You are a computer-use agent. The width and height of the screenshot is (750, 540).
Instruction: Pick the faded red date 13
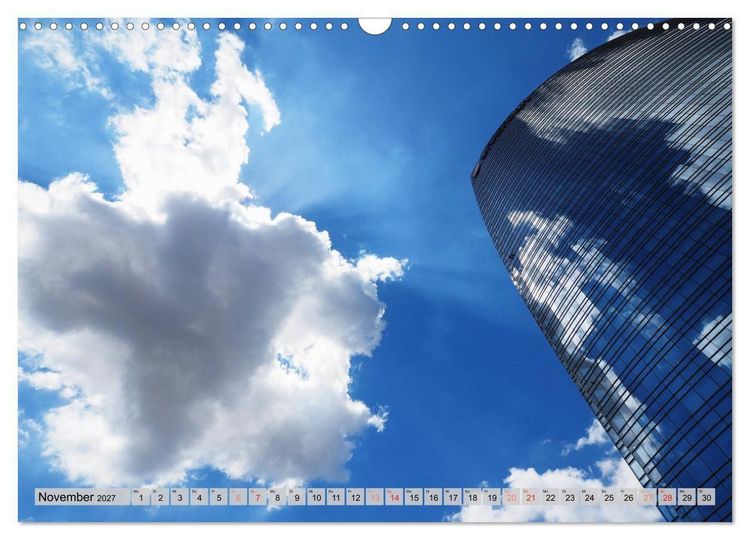(x=375, y=497)
